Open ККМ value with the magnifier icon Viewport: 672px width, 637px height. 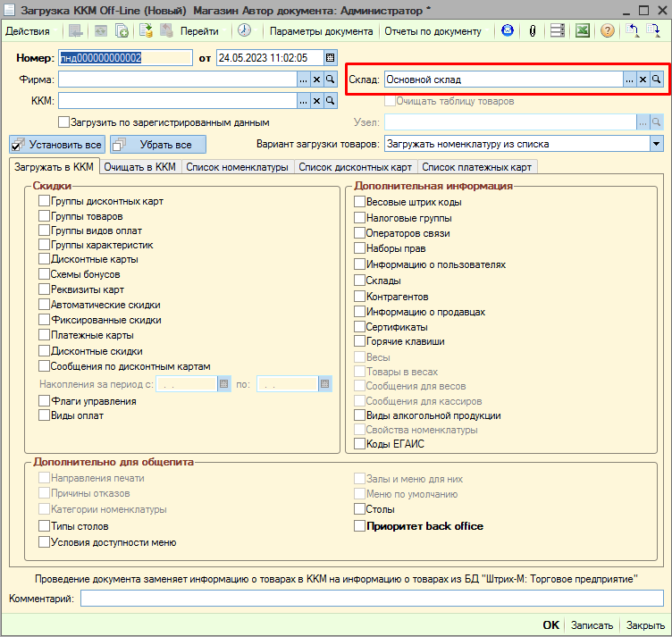pos(330,101)
